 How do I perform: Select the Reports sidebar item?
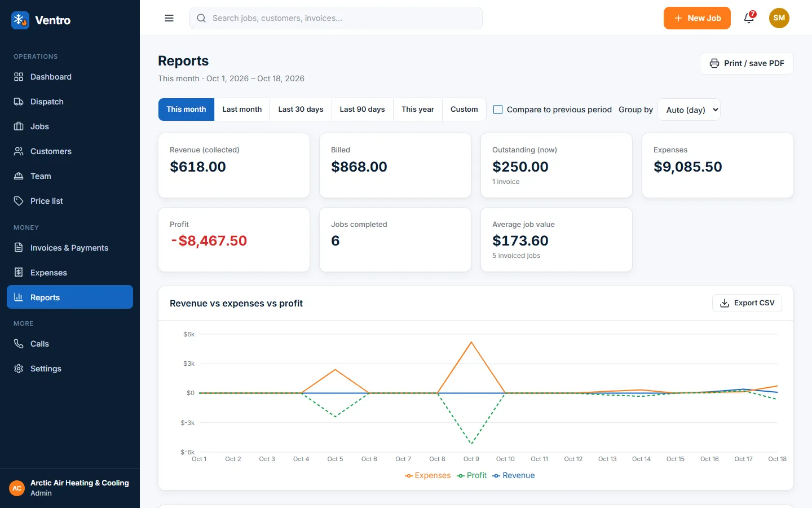[x=70, y=297]
